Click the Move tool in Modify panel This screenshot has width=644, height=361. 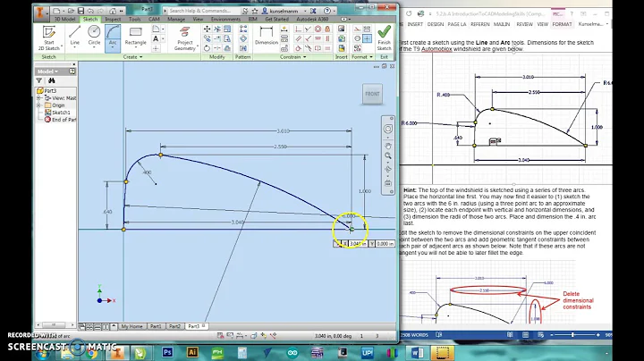[207, 29]
